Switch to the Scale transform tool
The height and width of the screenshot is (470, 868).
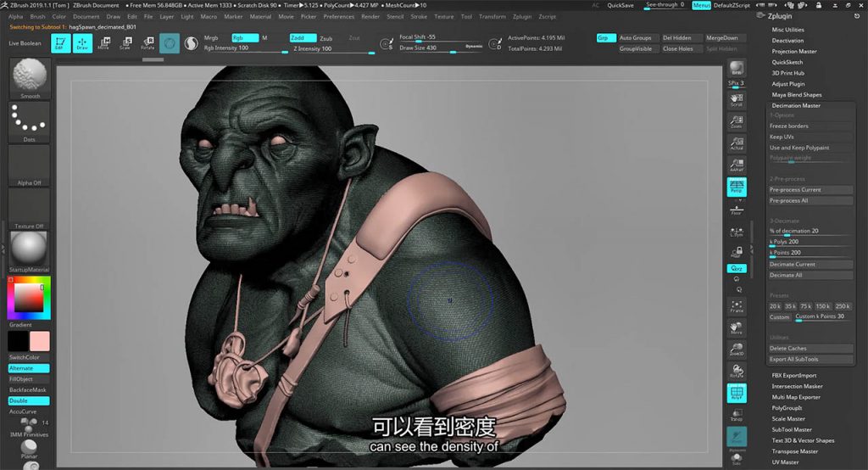[x=125, y=43]
